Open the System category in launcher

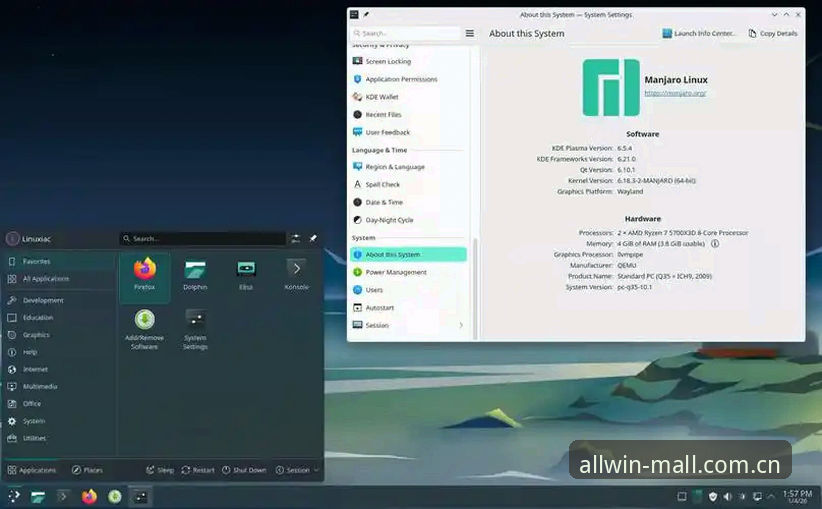coord(58,421)
